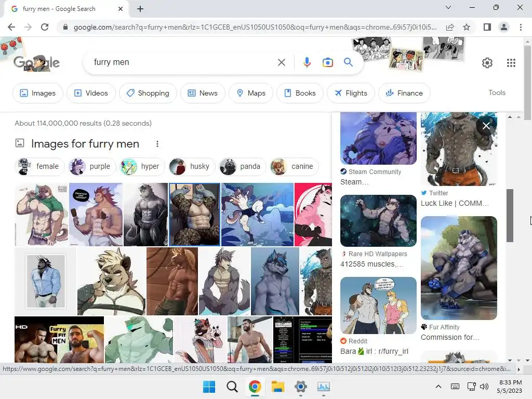Filter images by the canine chip

294,166
